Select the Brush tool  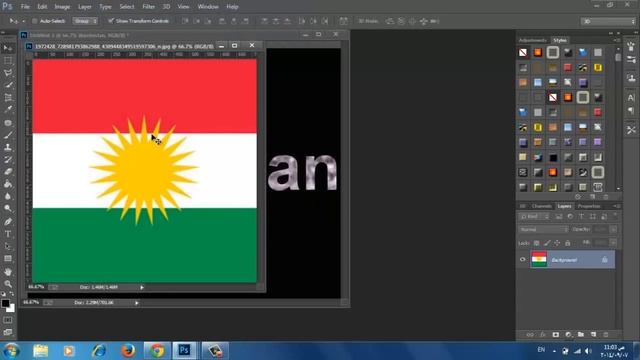8,134
